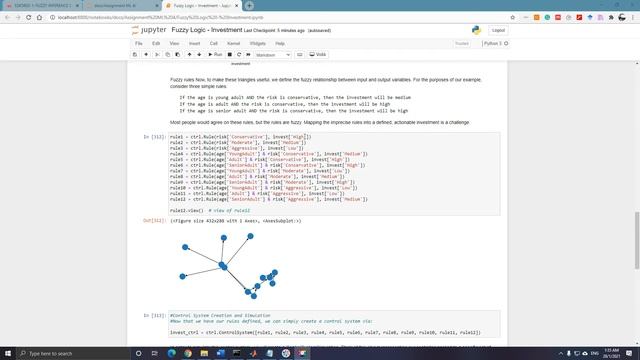Select the fuzzy rules markdown paragraph
Screen dimensions: 640x360
coord(326,83)
